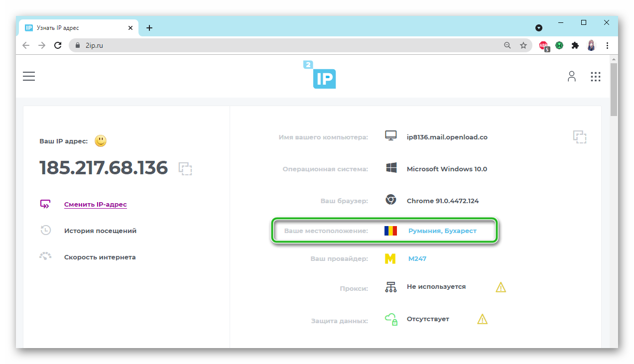Image resolution: width=634 pixels, height=364 pixels.
Task: Click the address bar showing 2ip.ru
Action: point(289,45)
